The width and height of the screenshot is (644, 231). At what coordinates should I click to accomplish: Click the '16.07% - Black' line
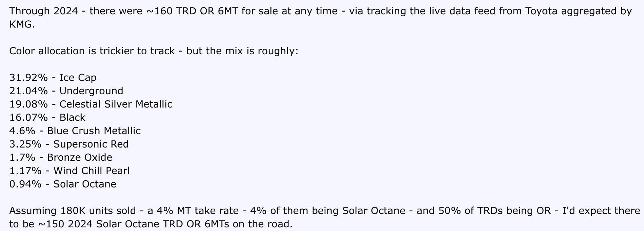[x=47, y=117]
